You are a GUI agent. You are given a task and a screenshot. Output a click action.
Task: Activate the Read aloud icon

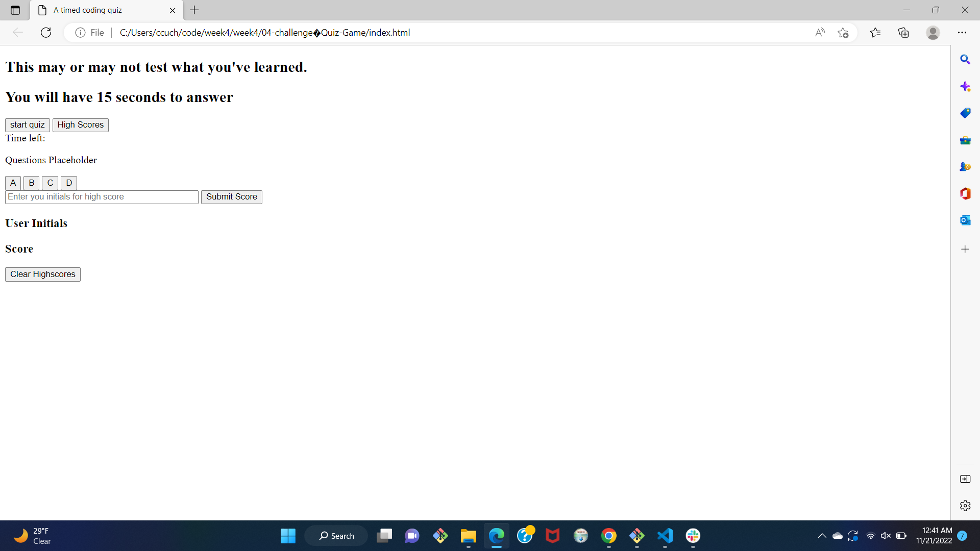click(x=820, y=33)
